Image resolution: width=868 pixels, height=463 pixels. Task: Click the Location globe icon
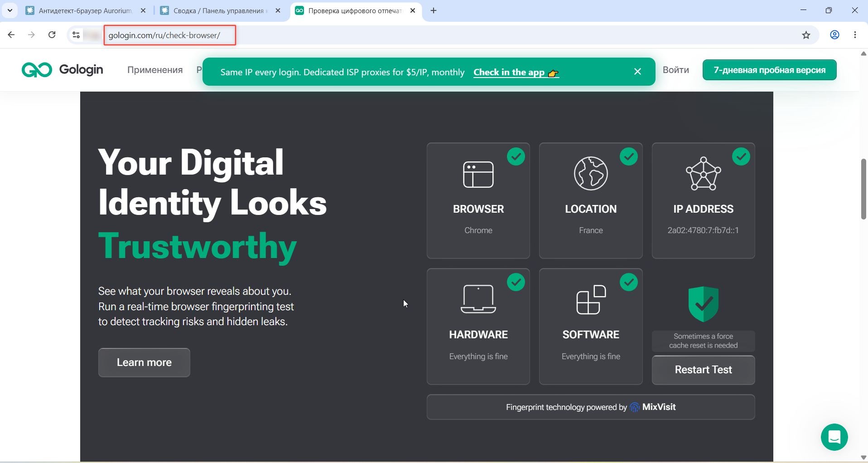click(x=591, y=173)
